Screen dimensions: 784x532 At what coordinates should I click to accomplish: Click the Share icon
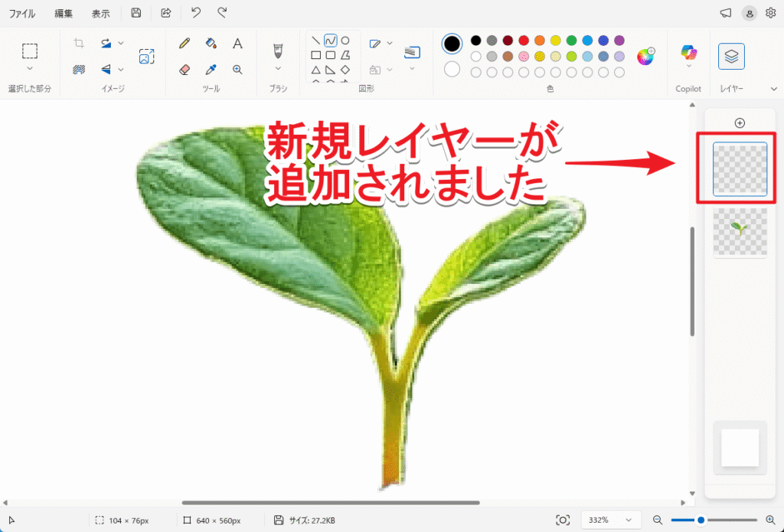click(166, 13)
